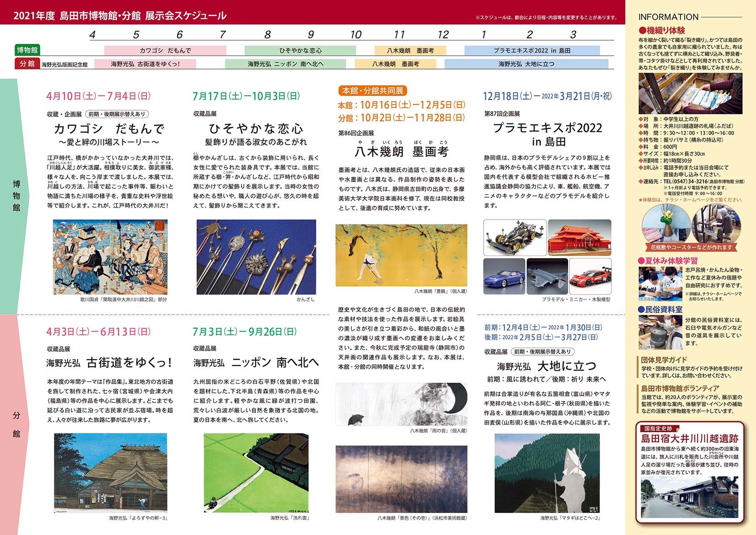Click the 7月3日(土)-9月26日(日) date heading

245,332
